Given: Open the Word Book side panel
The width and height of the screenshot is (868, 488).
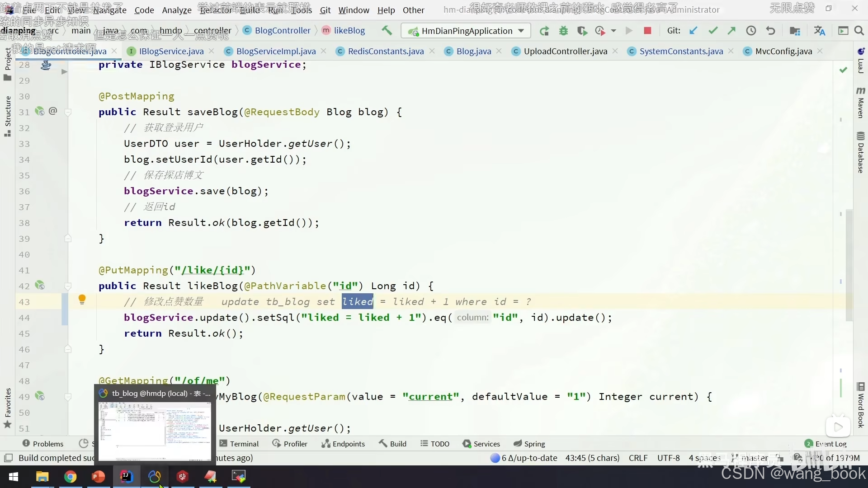Looking at the screenshot, I should 861,405.
